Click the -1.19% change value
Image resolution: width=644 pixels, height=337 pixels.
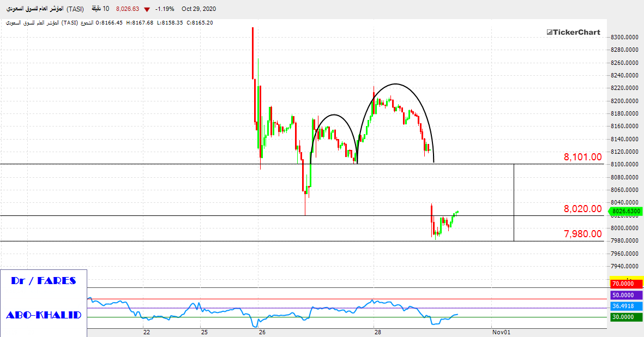165,9
